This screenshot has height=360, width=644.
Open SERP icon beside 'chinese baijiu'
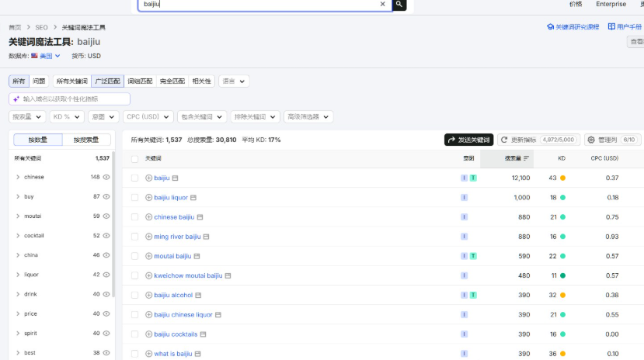click(x=200, y=217)
